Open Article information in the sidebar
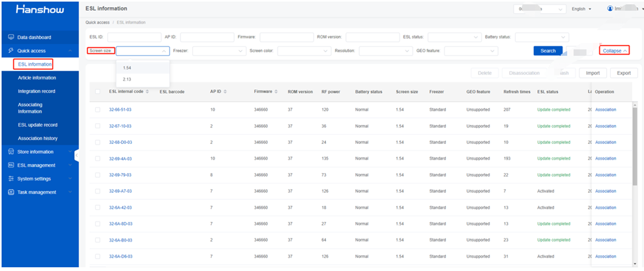This screenshot has width=644, height=271. pos(37,78)
